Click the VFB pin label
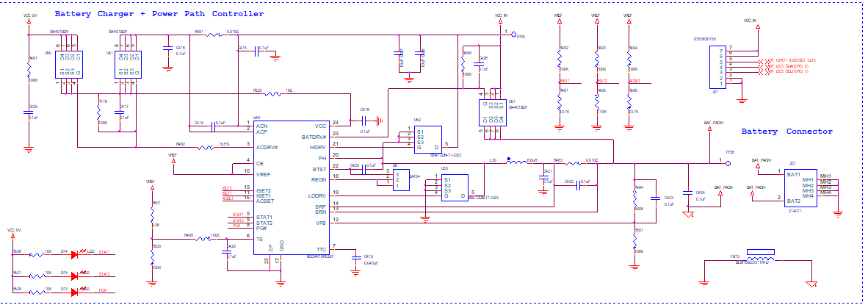The height and width of the screenshot is (305, 868). click(x=322, y=223)
